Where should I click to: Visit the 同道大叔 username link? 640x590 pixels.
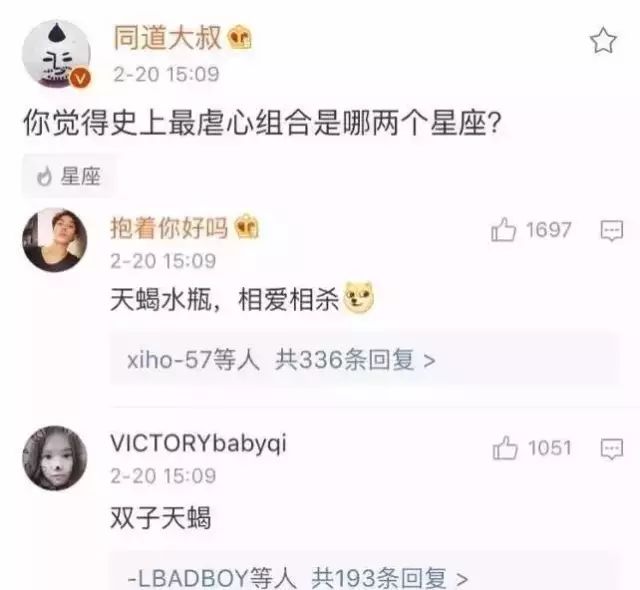pos(168,38)
